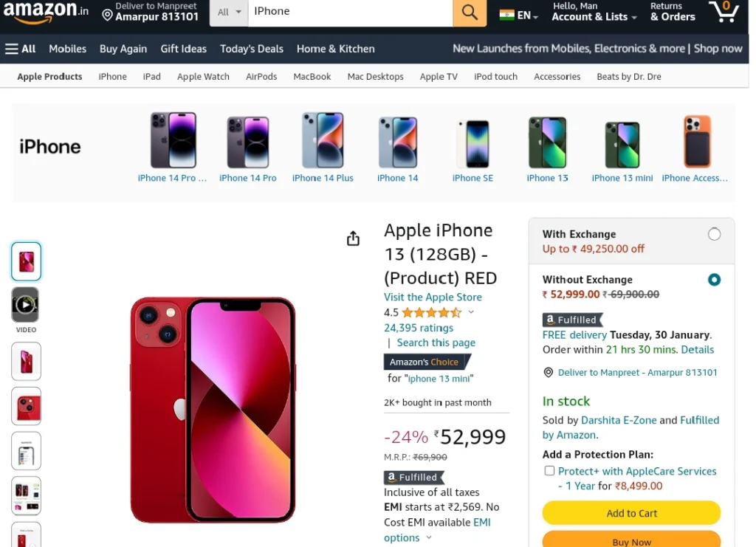
Task: Click the search input field
Action: coord(351,12)
